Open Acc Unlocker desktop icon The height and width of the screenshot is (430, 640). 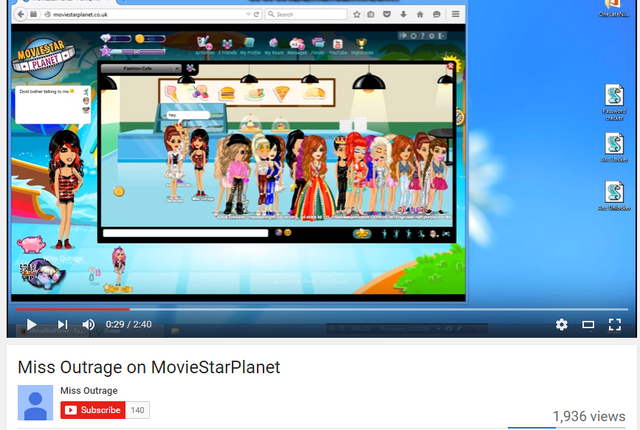614,196
